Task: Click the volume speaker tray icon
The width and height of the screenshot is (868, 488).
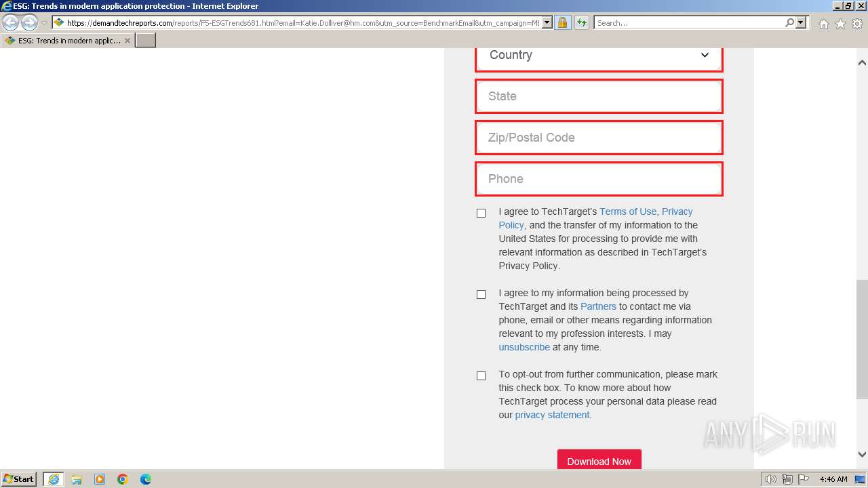Action: (771, 479)
